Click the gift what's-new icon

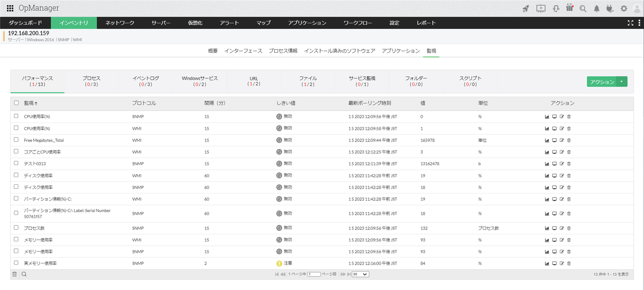tap(570, 8)
